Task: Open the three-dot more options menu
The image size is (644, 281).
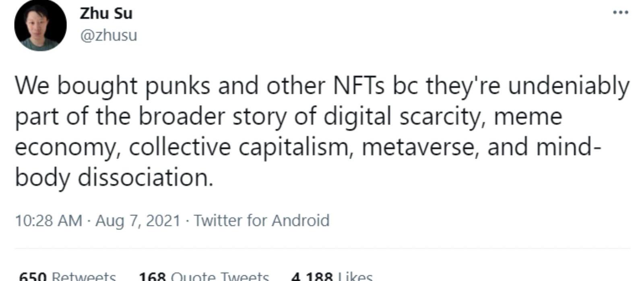Action: pyautogui.click(x=620, y=12)
